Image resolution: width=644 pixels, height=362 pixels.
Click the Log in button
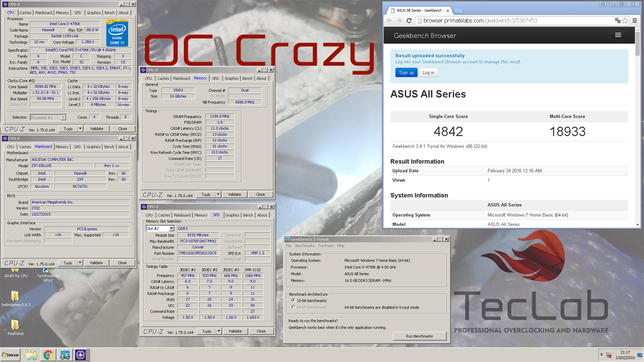(428, 72)
